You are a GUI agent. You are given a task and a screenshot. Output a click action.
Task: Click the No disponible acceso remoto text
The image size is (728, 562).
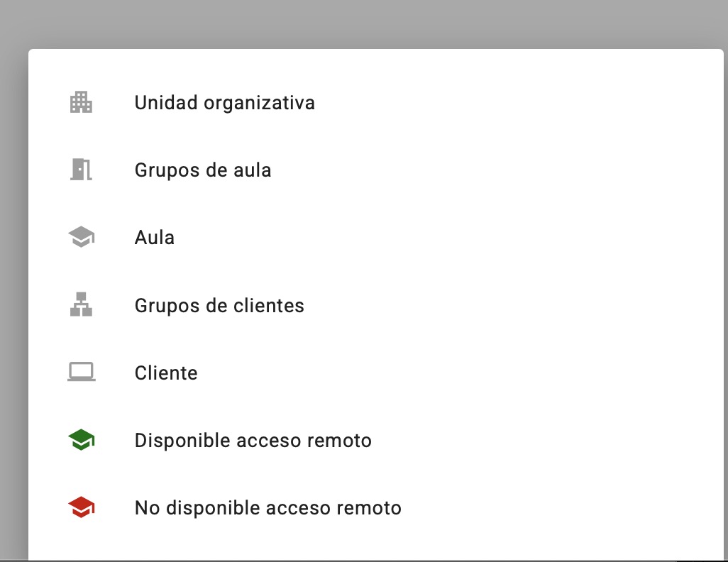click(268, 508)
